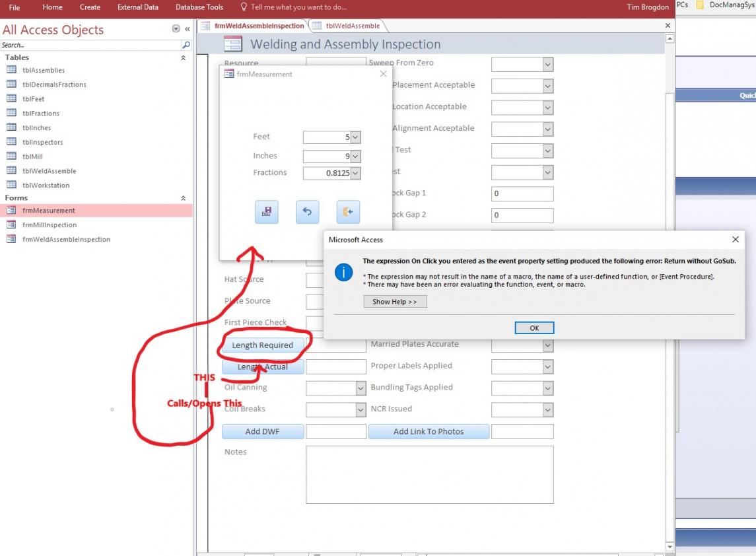Click in the Lock Gap 2 field
Viewport: 756px width, 556px height.
click(x=522, y=215)
